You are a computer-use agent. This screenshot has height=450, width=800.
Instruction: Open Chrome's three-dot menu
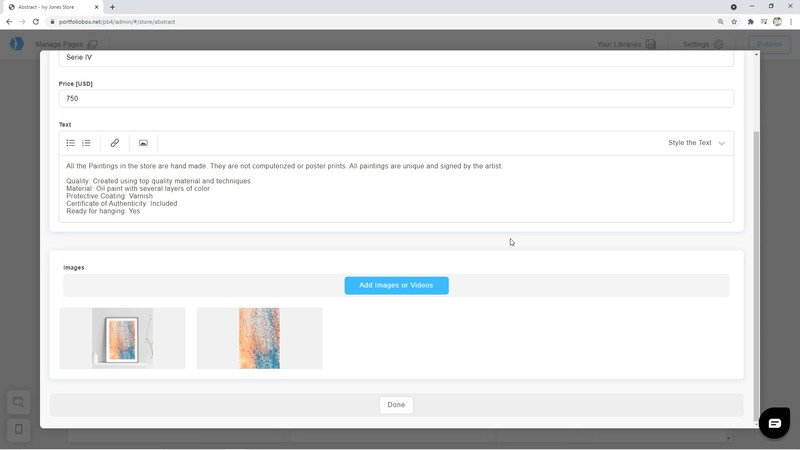click(x=790, y=21)
